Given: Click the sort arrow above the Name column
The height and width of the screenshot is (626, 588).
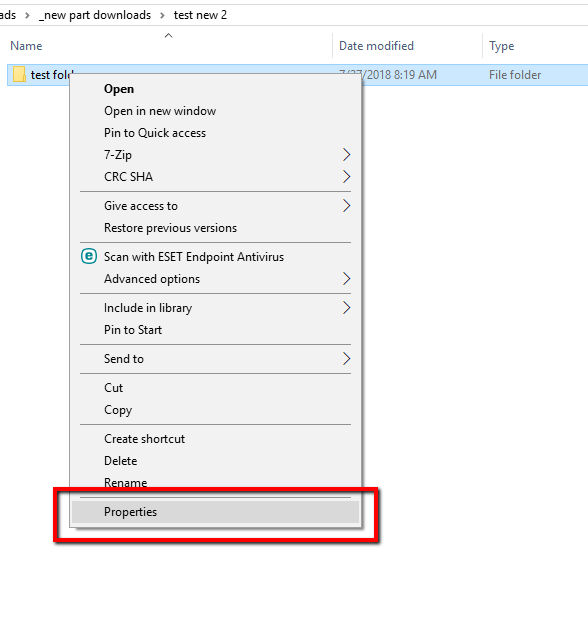Looking at the screenshot, I should click(x=168, y=36).
